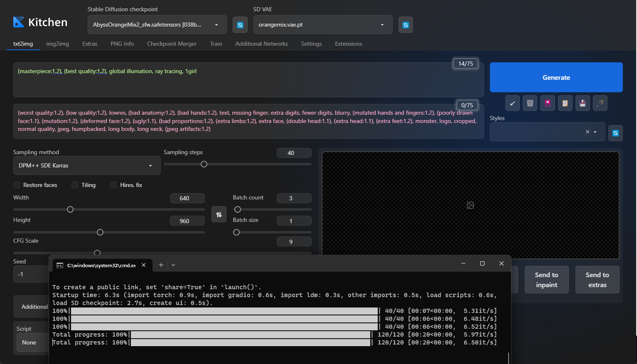Enable the Restore faces checkbox
The image size is (637, 364).
(x=17, y=185)
